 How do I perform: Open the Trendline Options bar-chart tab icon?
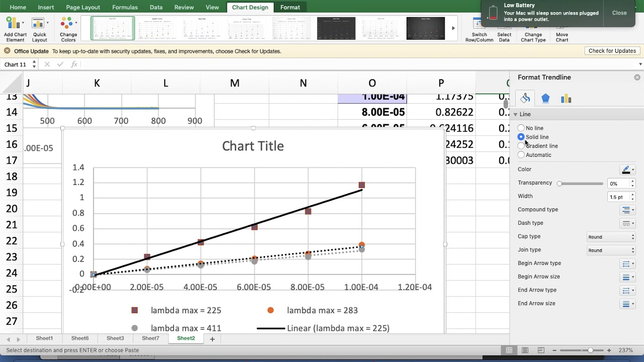tap(566, 99)
